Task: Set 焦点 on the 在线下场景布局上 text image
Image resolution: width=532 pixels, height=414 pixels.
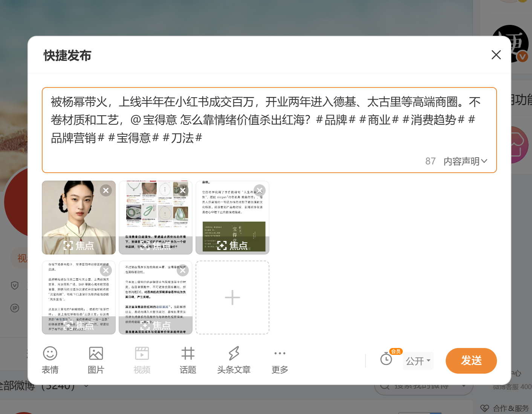Action: point(79,326)
